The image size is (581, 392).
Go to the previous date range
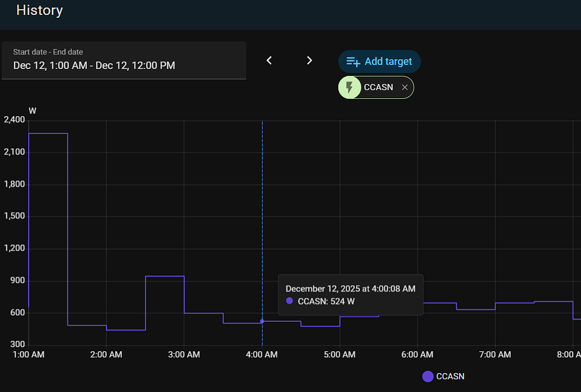tap(269, 60)
